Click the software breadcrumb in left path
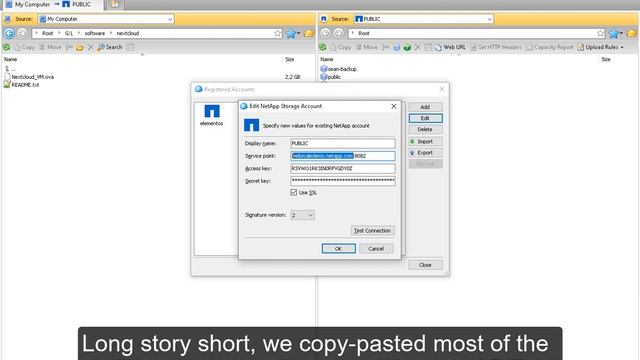This screenshot has width=640, height=360. coord(95,33)
